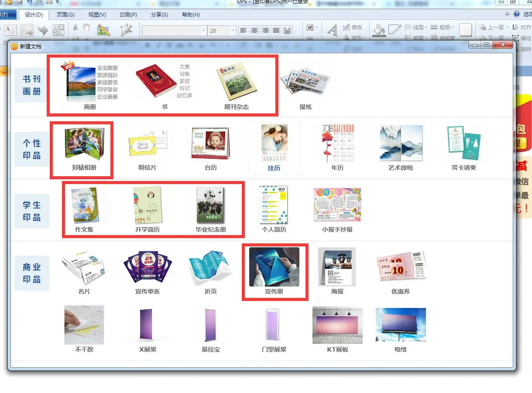The image size is (532, 393).
Task: Open the 上一层 bring forward dropdown
Action: (494, 27)
